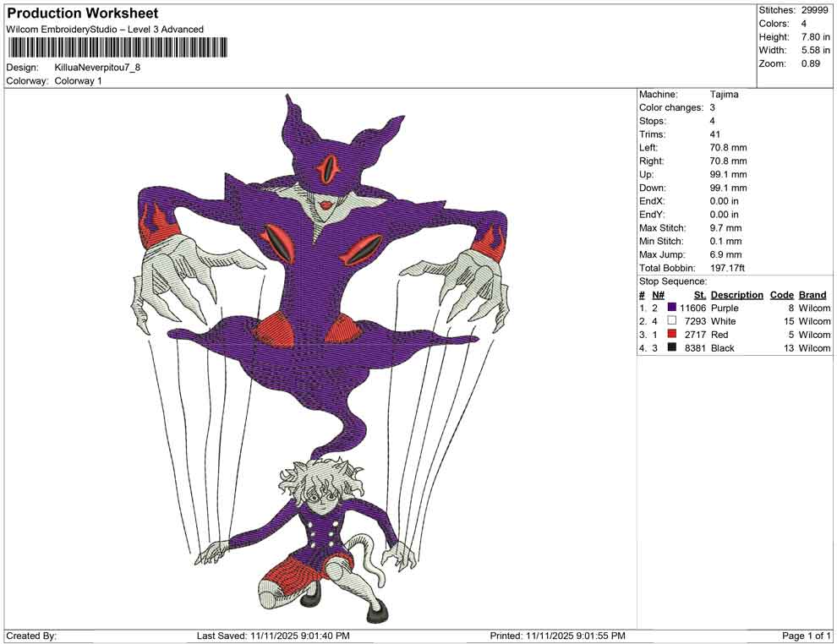Viewport: 837px width, 644px height.
Task: Click the Total Bobbin value '197.17ft'
Action: [728, 268]
